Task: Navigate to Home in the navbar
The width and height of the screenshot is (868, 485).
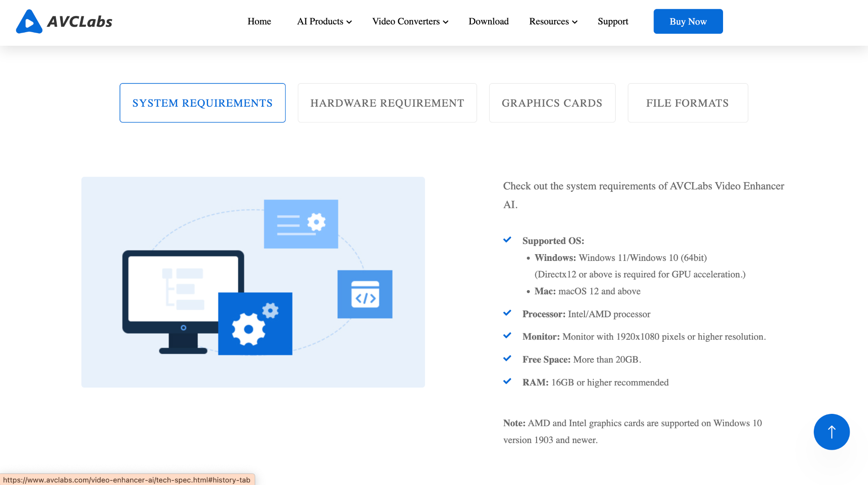Action: click(x=259, y=22)
